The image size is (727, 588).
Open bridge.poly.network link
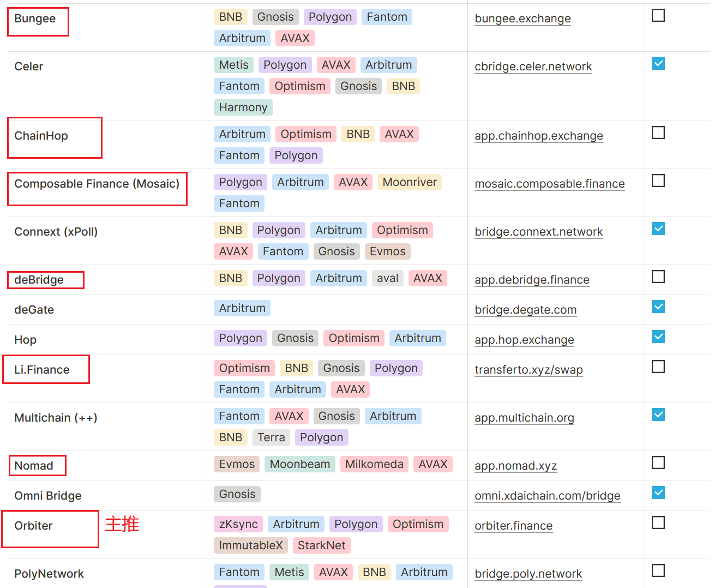[x=528, y=574]
